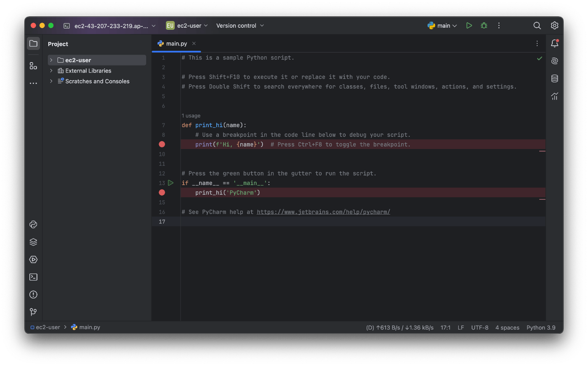Viewport: 588px width, 366px height.
Task: Click the gutter run arrow at line 13
Action: [171, 183]
